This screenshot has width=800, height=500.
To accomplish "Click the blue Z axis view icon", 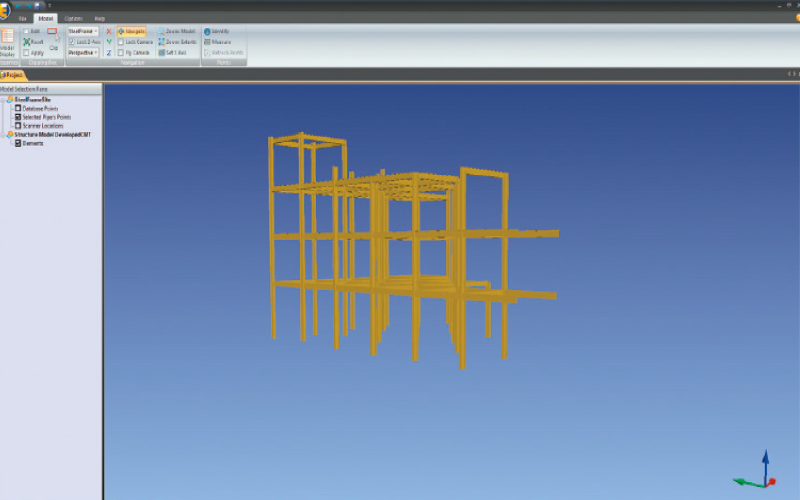I will [x=109, y=53].
